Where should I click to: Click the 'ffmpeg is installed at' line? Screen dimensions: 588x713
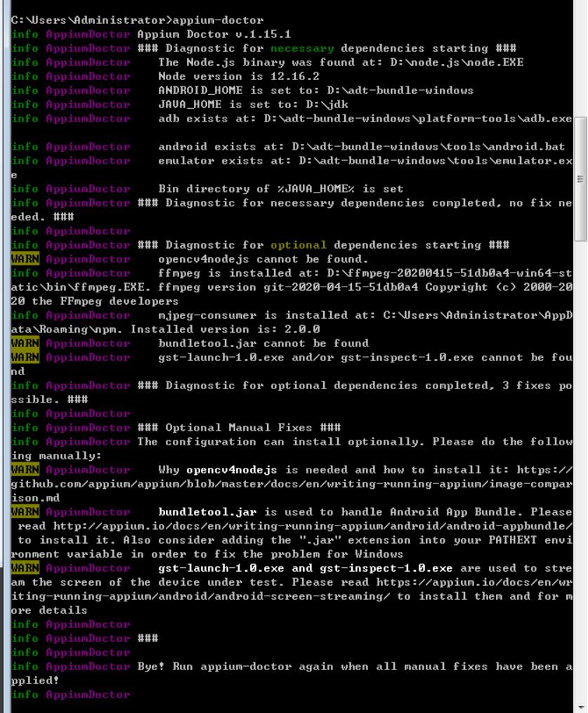pyautogui.click(x=365, y=273)
